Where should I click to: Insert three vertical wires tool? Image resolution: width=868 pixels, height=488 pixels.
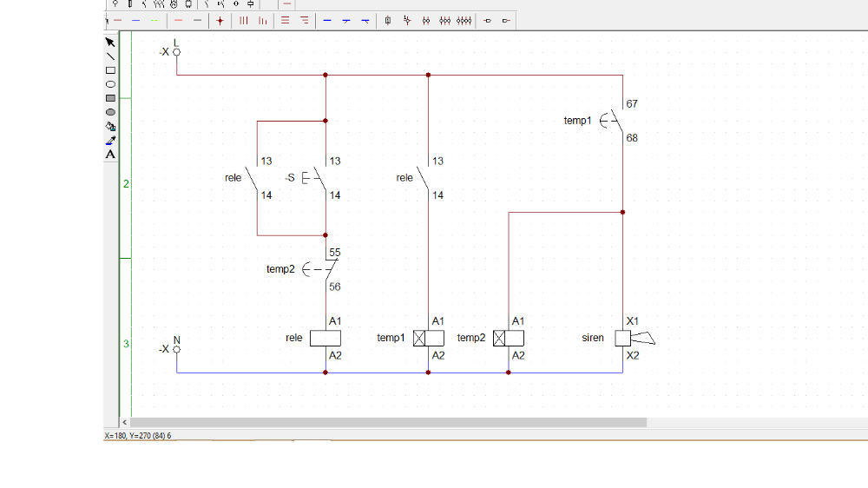click(x=243, y=20)
